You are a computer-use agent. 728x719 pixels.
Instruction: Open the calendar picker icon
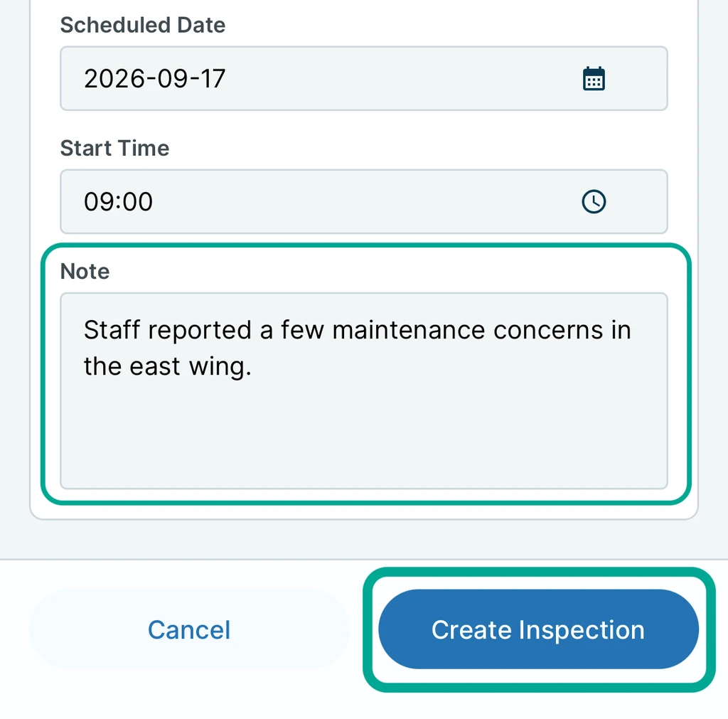click(x=594, y=78)
